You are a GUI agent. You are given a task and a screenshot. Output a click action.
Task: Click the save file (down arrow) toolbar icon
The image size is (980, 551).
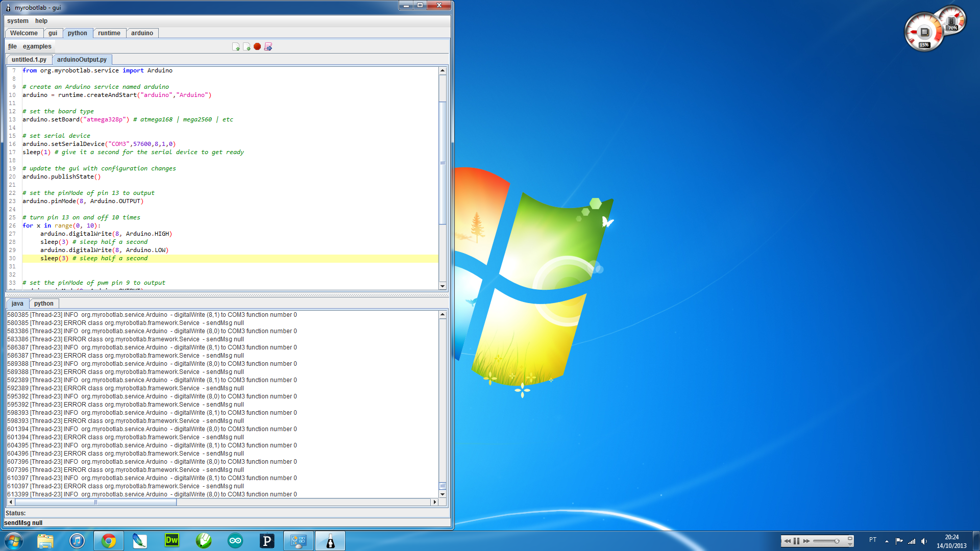point(247,46)
